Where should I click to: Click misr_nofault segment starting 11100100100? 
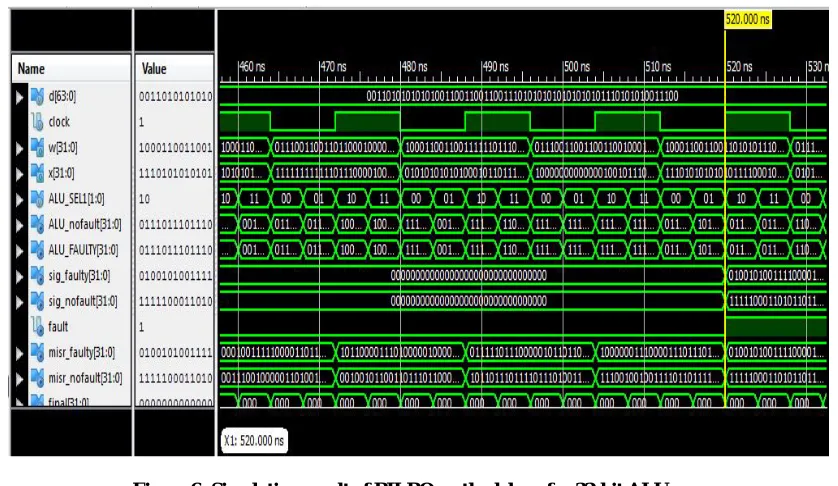click(660, 378)
